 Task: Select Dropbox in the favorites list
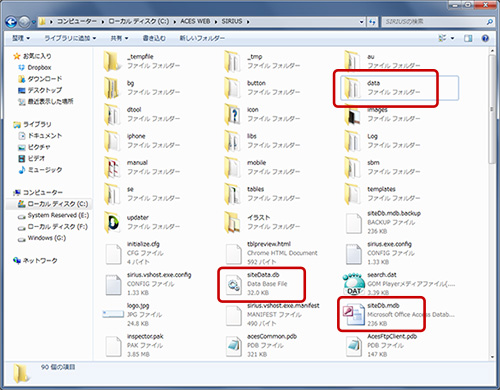(x=39, y=68)
